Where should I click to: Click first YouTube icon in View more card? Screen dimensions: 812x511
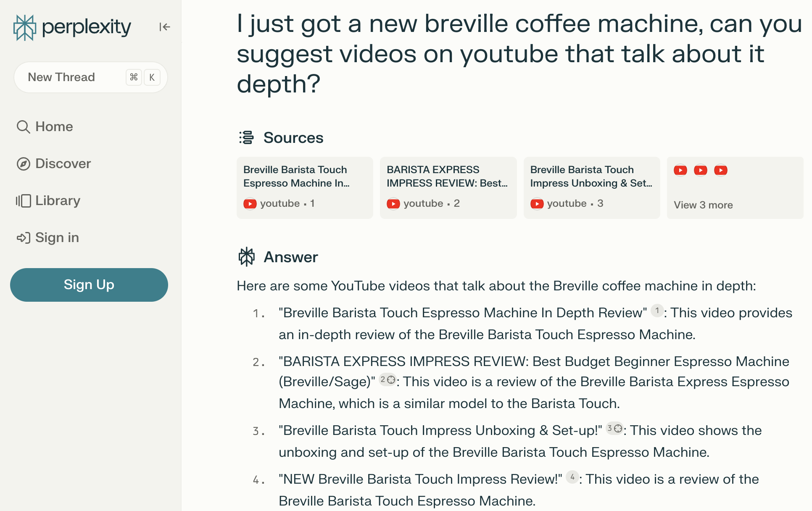[680, 170]
